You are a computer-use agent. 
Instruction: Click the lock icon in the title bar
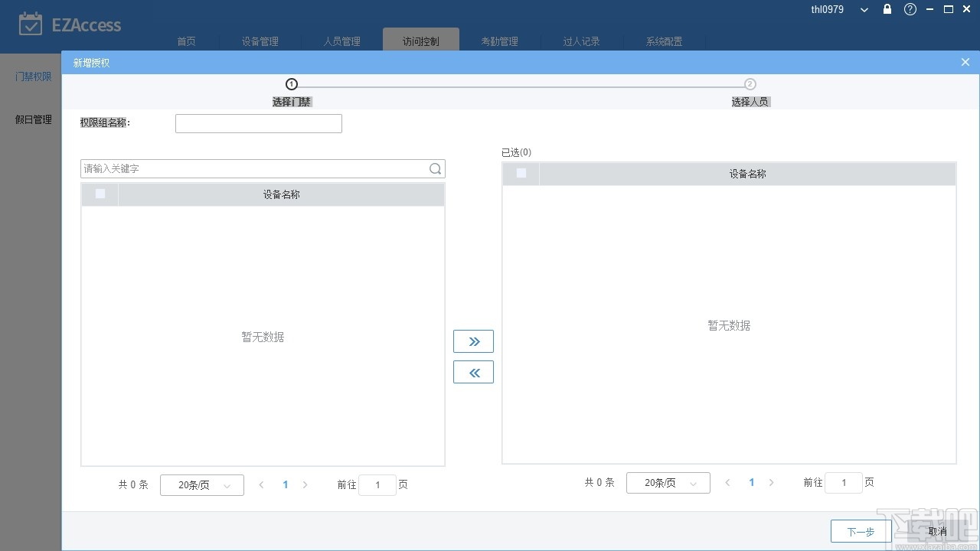point(887,9)
